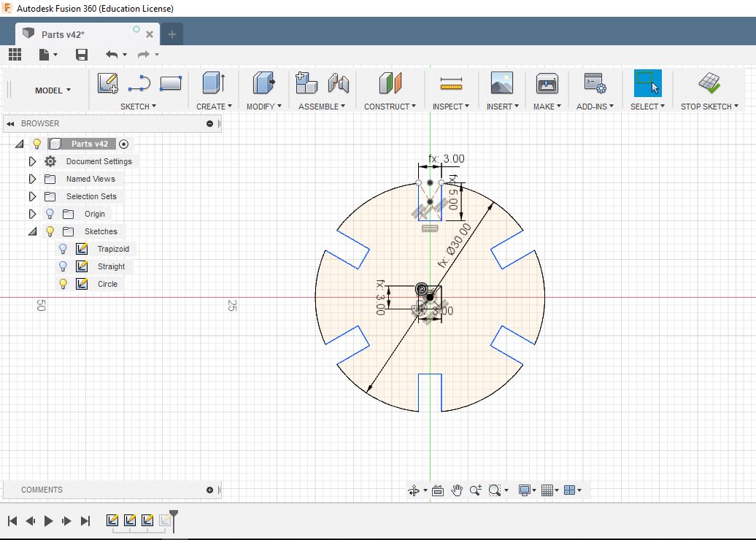Image resolution: width=756 pixels, height=540 pixels.
Task: Collapse the Sketches folder in browser
Action: [32, 231]
